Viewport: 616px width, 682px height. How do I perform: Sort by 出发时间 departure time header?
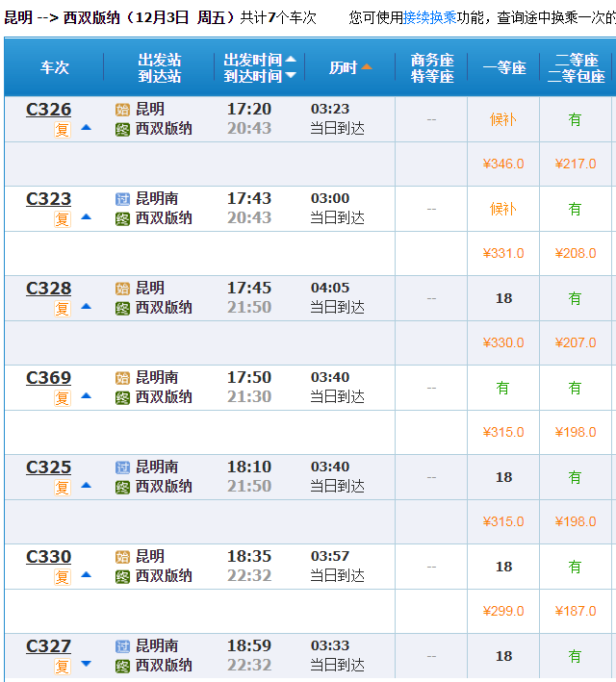click(260, 60)
